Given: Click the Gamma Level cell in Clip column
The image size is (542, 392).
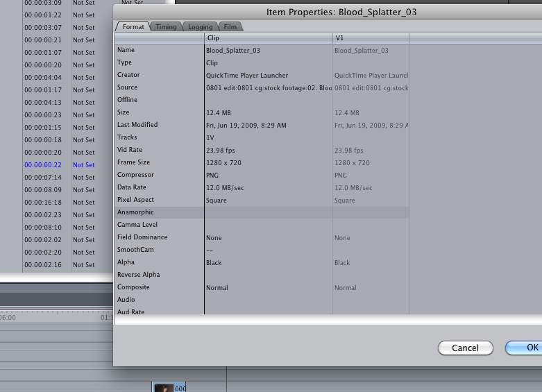Looking at the screenshot, I should [x=268, y=225].
